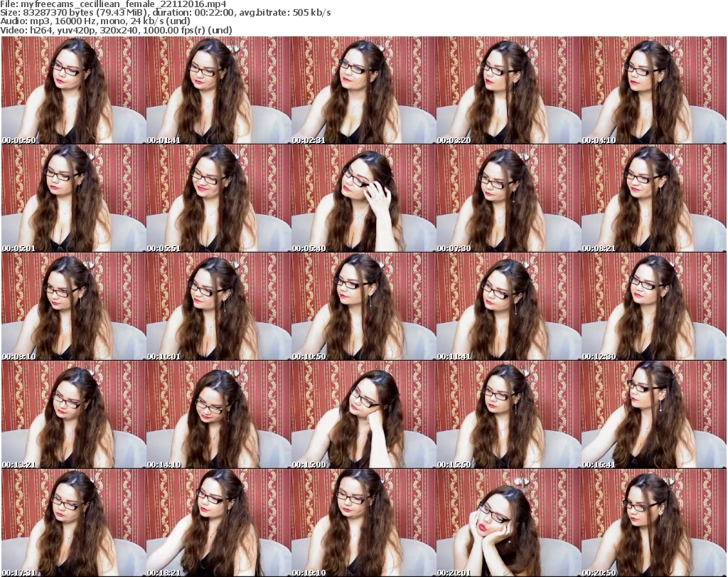
Task: Select the thumbnail labeled 00:19:10
Action: [363, 523]
